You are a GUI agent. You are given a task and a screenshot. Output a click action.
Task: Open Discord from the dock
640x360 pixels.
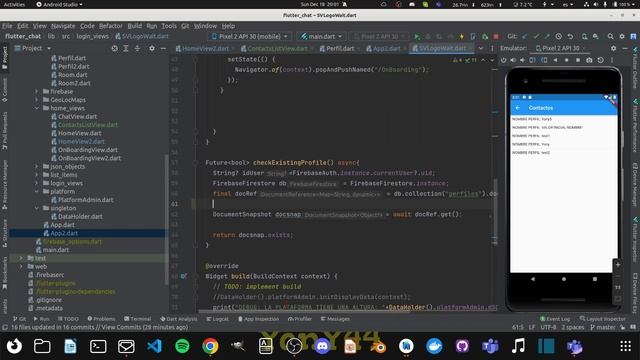(322, 347)
